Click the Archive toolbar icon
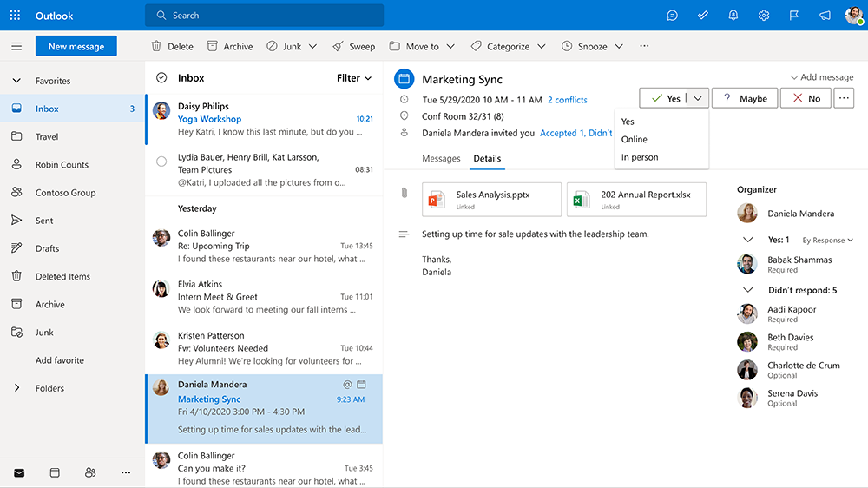Image resolution: width=868 pixels, height=488 pixels. click(212, 47)
